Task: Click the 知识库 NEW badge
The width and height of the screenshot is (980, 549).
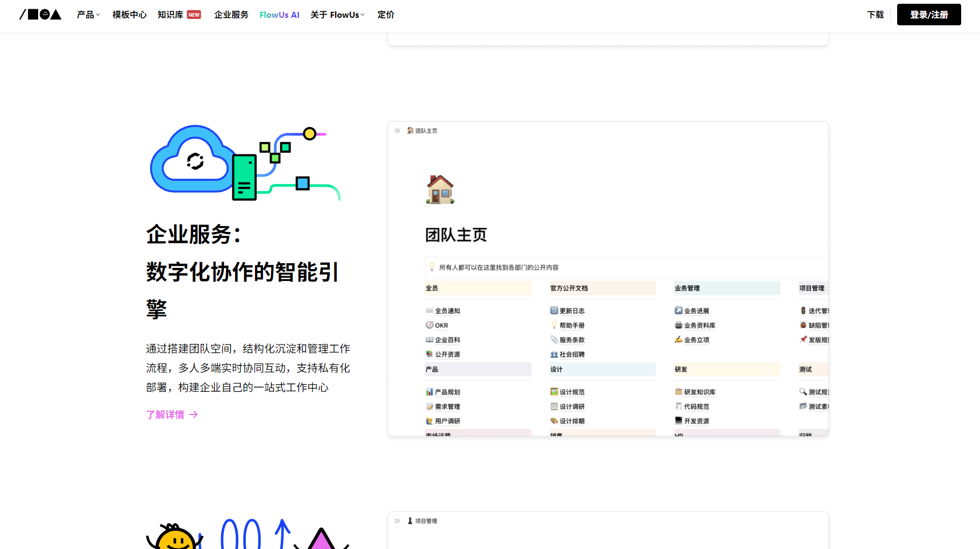Action: (x=194, y=15)
